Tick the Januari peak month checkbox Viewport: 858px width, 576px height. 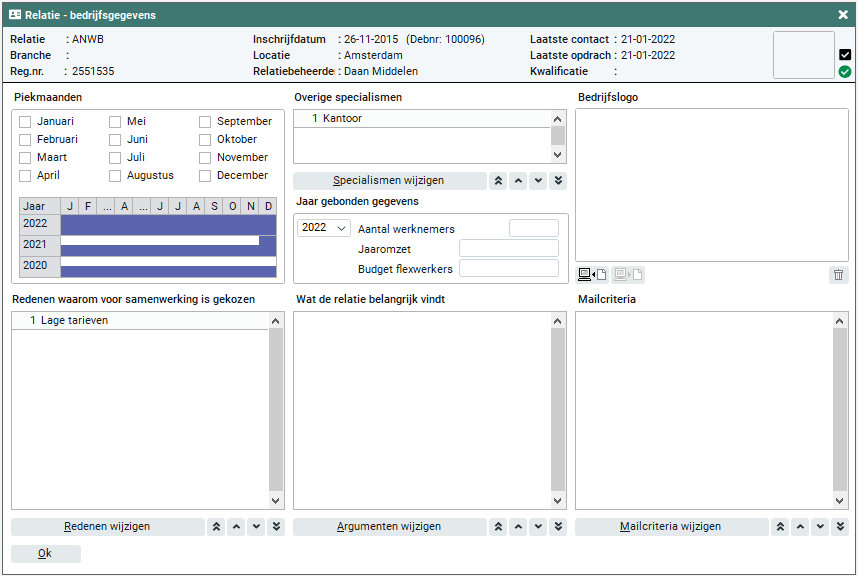click(x=26, y=122)
